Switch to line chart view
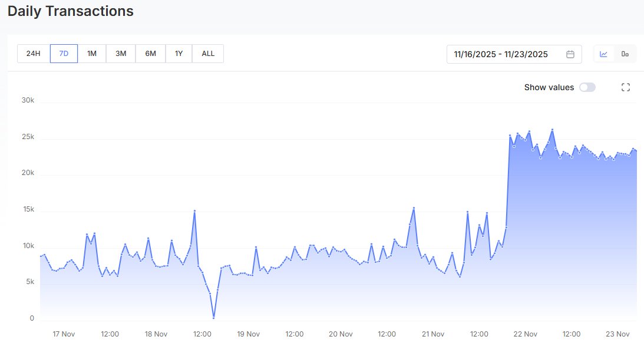Viewport: 644px width, 343px height. [603, 54]
